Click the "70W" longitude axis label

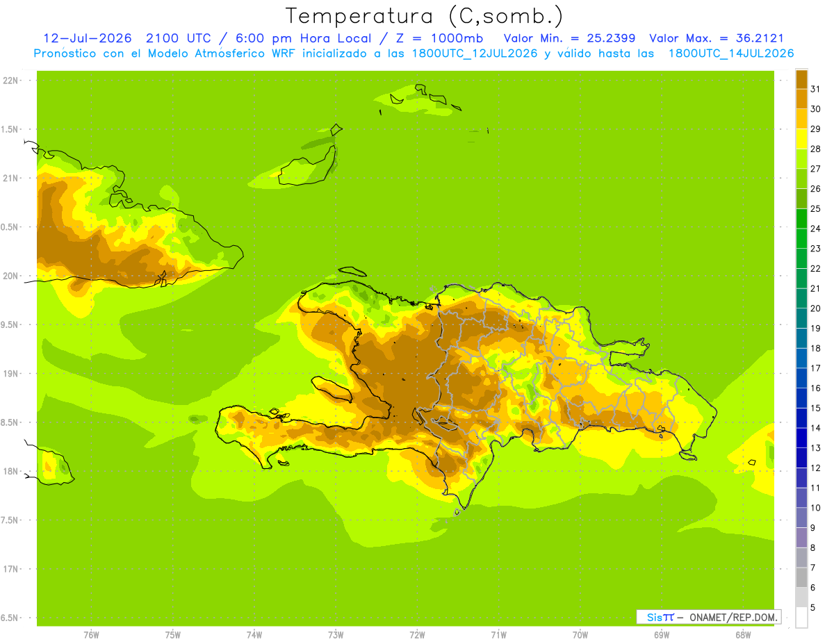coord(580,635)
